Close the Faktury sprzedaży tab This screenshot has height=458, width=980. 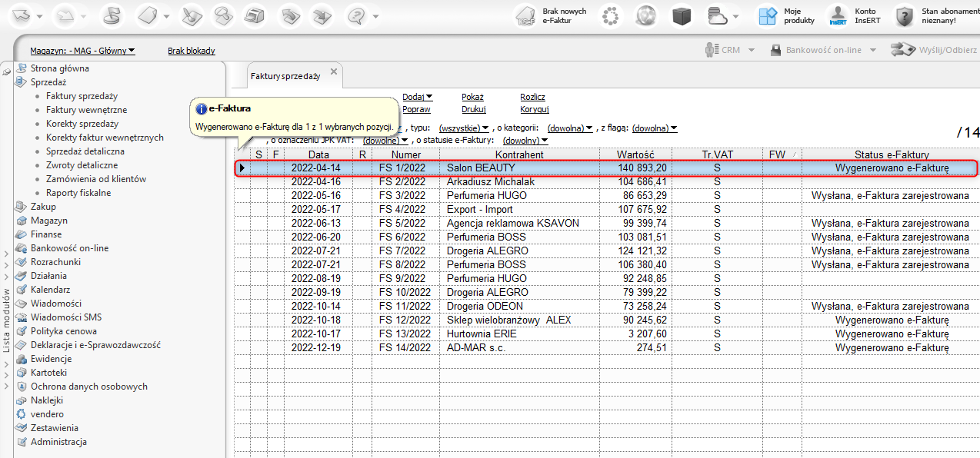(x=334, y=71)
